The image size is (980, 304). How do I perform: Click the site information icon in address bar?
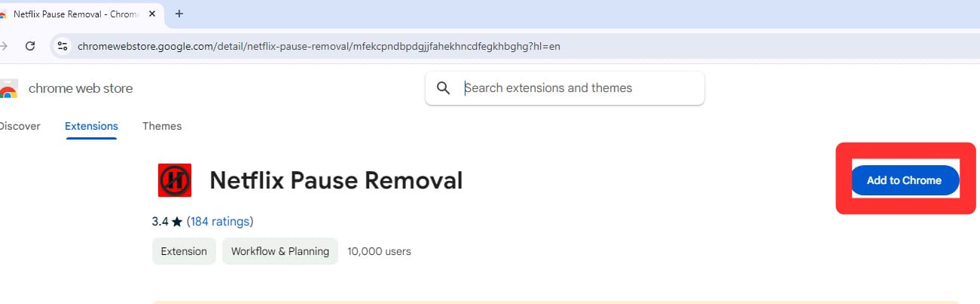(63, 46)
